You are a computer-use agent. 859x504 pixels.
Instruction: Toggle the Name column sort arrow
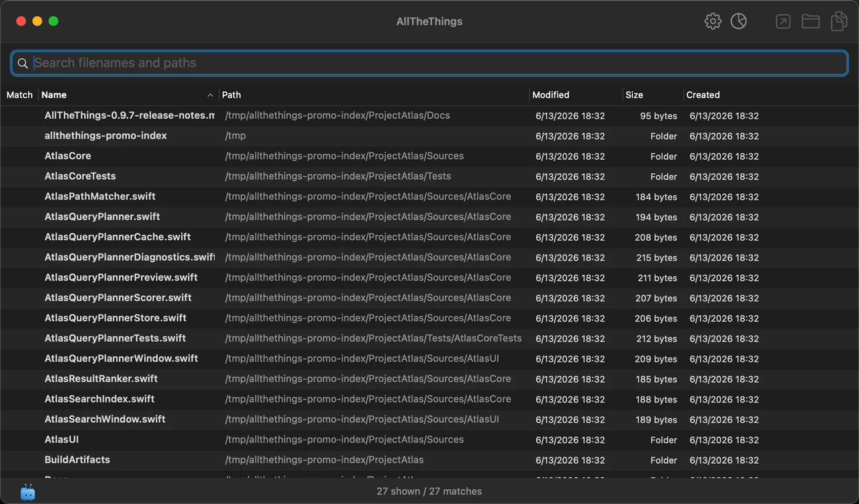[x=210, y=95]
